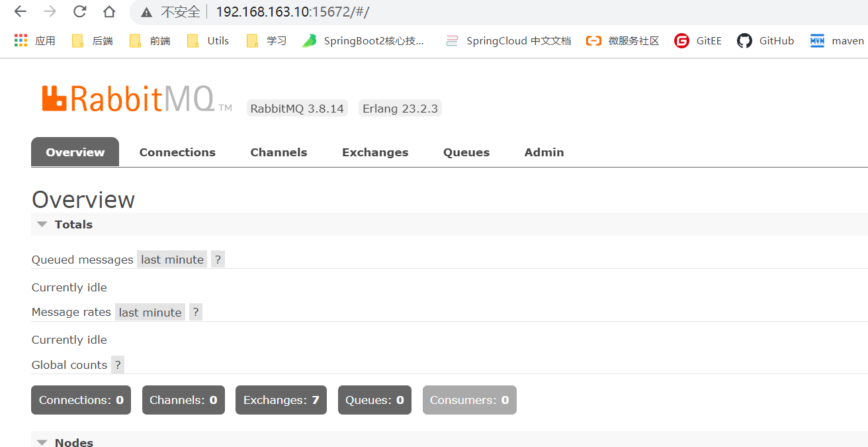Click the browser forward arrow
Image resolution: width=868 pixels, height=447 pixels.
(x=50, y=11)
